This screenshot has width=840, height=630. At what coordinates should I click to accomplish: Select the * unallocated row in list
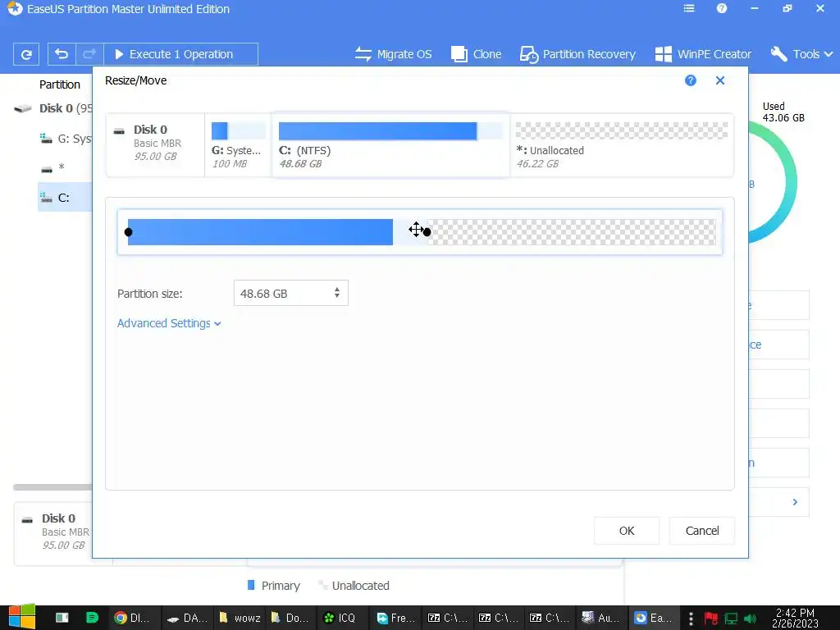click(65, 167)
